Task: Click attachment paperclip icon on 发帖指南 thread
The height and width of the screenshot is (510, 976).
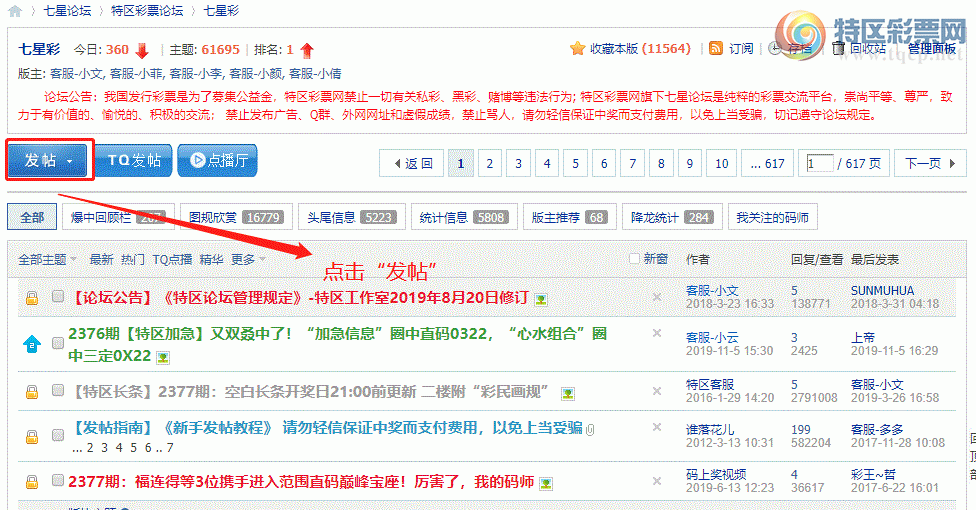Action: (x=591, y=429)
